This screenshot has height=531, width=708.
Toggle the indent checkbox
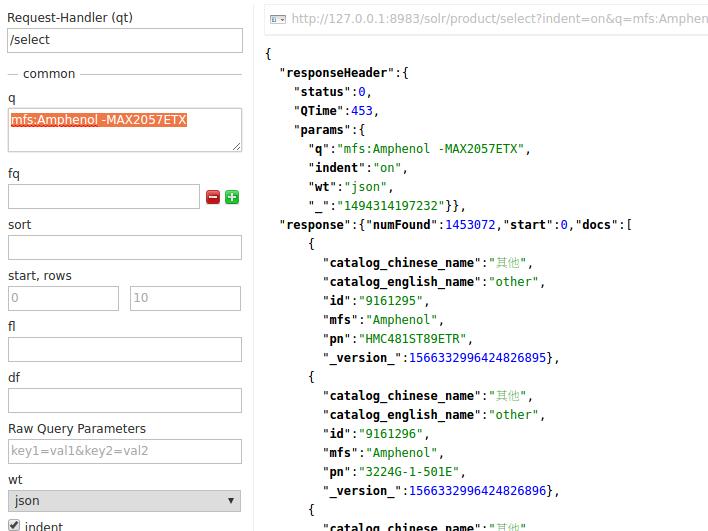14,524
